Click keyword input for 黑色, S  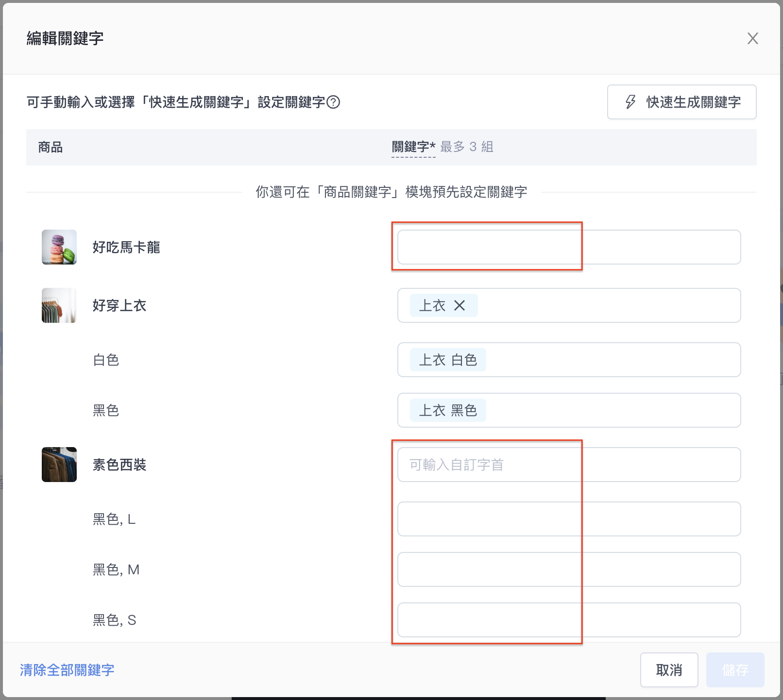(x=569, y=620)
